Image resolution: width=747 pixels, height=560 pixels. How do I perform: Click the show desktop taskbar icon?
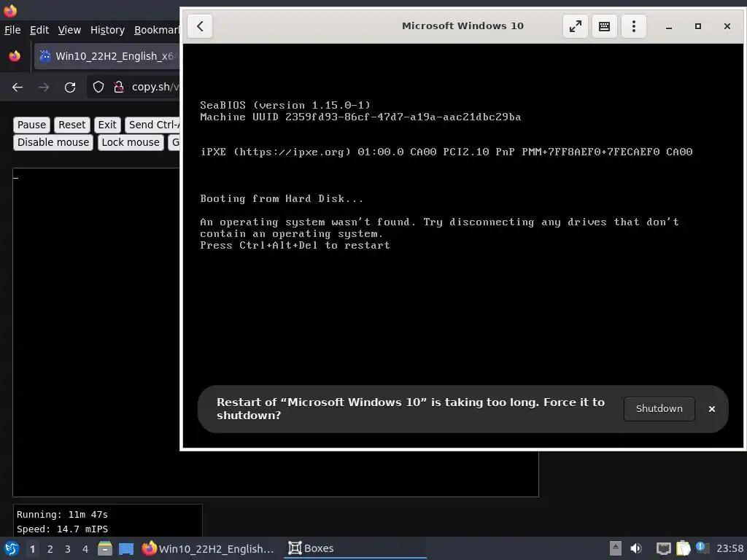coord(126,548)
